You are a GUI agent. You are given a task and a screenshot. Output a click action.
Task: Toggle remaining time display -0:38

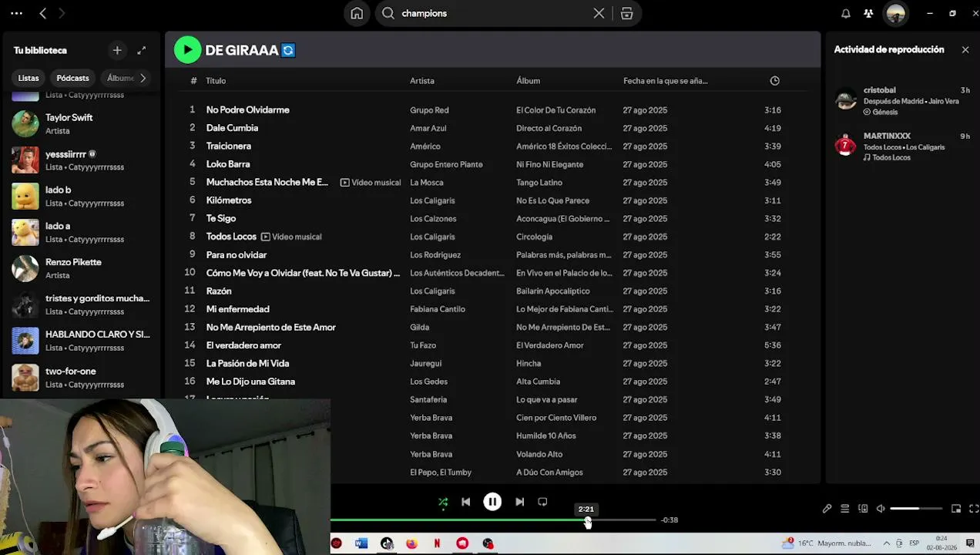[x=670, y=520]
